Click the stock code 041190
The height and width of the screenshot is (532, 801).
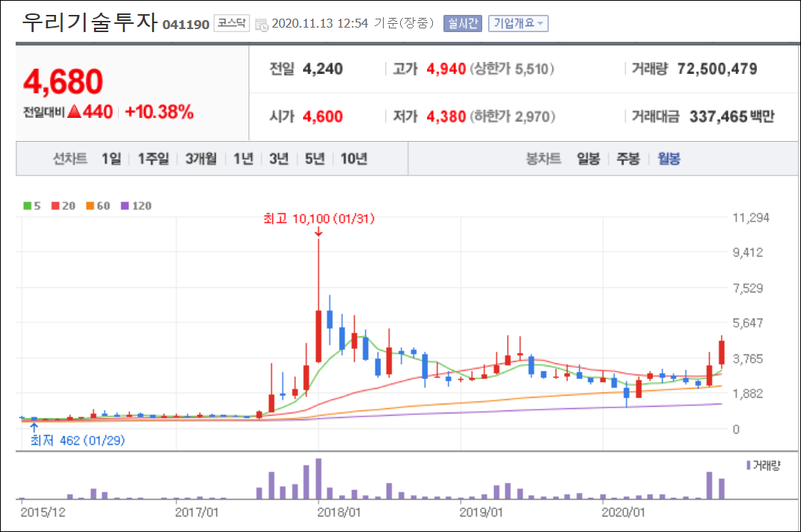(186, 25)
